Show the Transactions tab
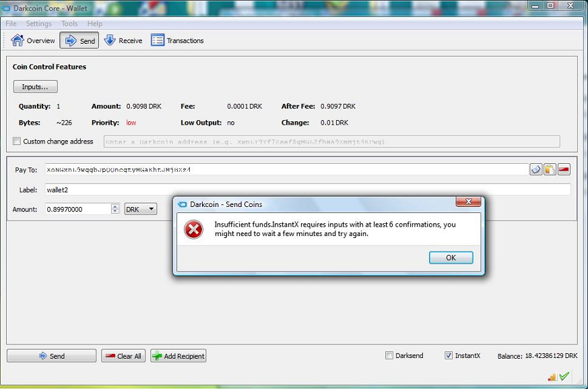The height and width of the screenshot is (389, 588). 177,40
